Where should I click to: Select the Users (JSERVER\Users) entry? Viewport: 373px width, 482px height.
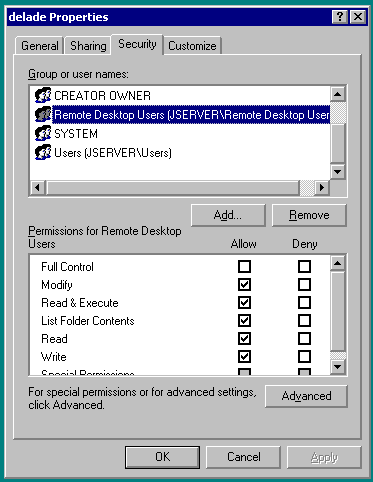113,153
